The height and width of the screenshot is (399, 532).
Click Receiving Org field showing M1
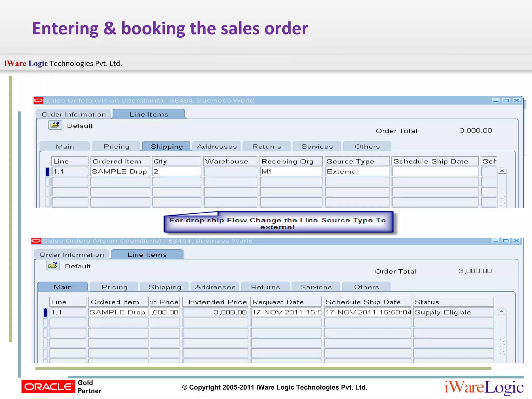(291, 171)
